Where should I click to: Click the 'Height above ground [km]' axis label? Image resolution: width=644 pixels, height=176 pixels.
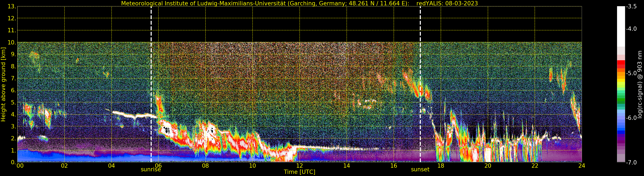pos(3,84)
